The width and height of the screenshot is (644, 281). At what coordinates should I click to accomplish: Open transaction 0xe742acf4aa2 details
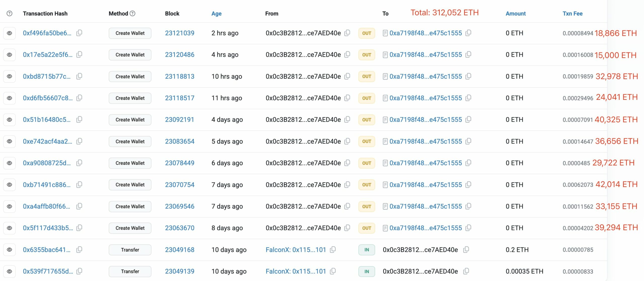click(x=47, y=141)
